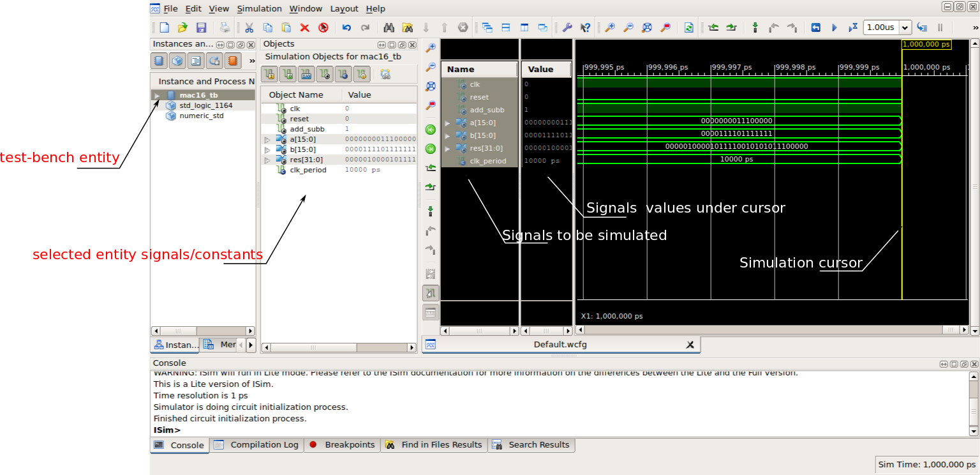Viewport: 980px width, 475px height.
Task: Open the File menu
Action: pos(170,8)
